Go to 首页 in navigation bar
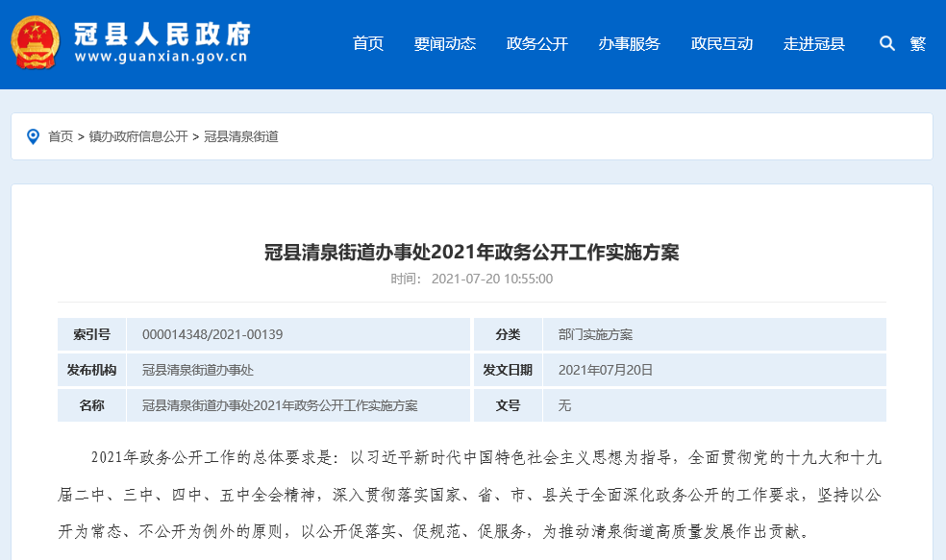 pyautogui.click(x=368, y=43)
